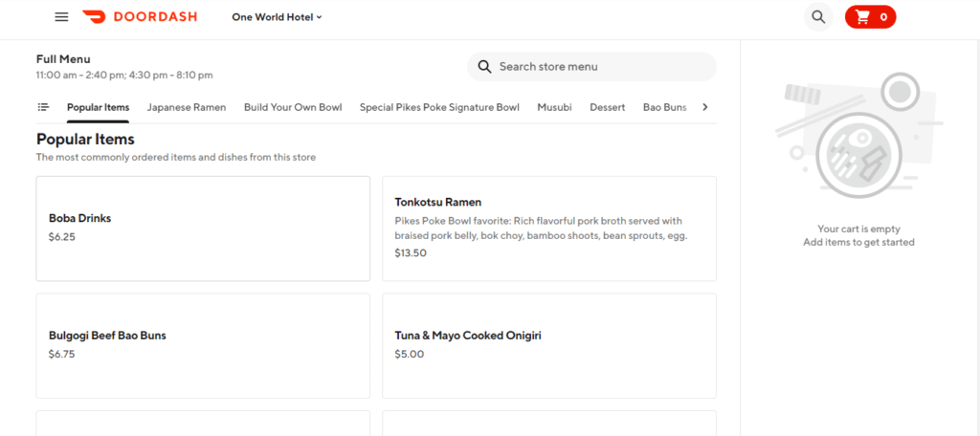Click the $13.50 Tonkotsu Ramen price
Viewport: 980px width, 436px height.
(411, 253)
